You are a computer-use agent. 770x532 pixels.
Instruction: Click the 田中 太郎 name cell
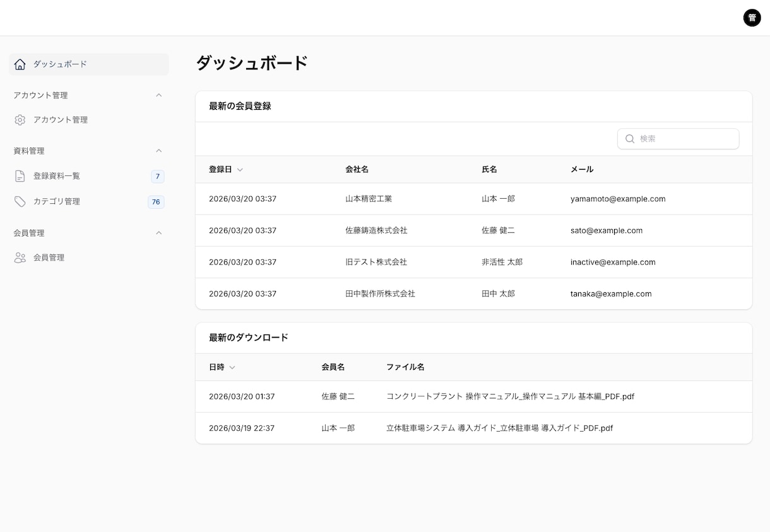coord(498,293)
